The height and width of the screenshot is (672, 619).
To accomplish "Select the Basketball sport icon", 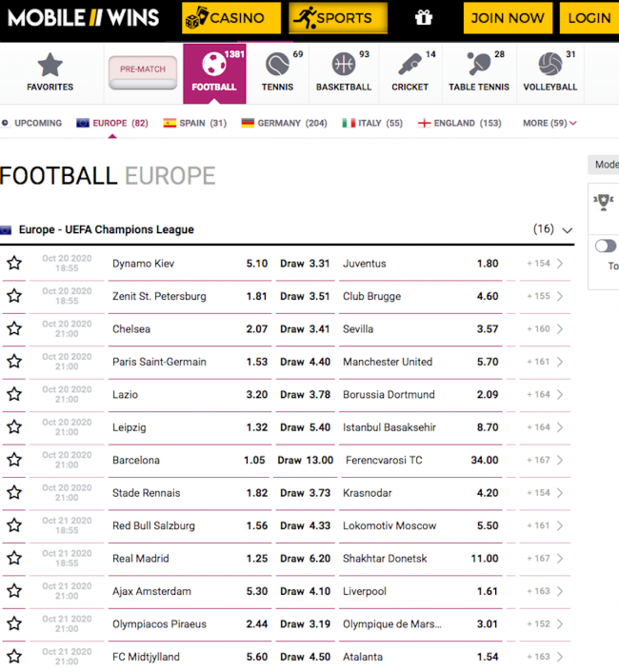I will click(x=344, y=71).
